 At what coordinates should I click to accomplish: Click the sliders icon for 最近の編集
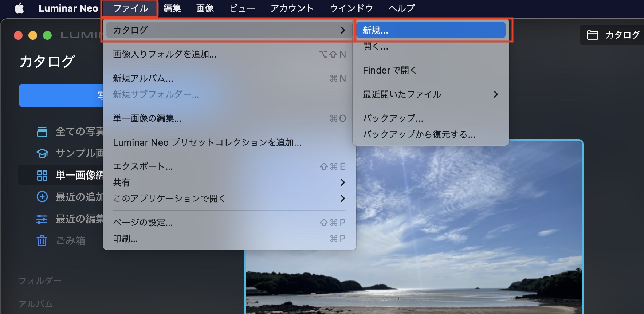pos(42,219)
